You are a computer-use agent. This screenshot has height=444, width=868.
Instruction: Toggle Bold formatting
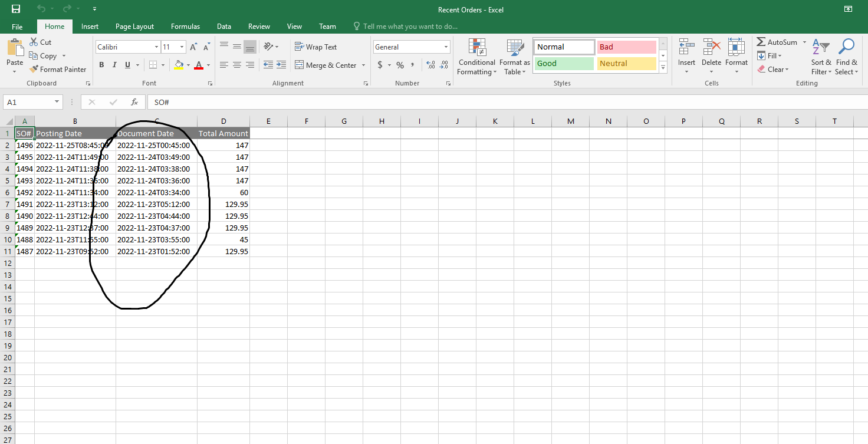coord(101,65)
